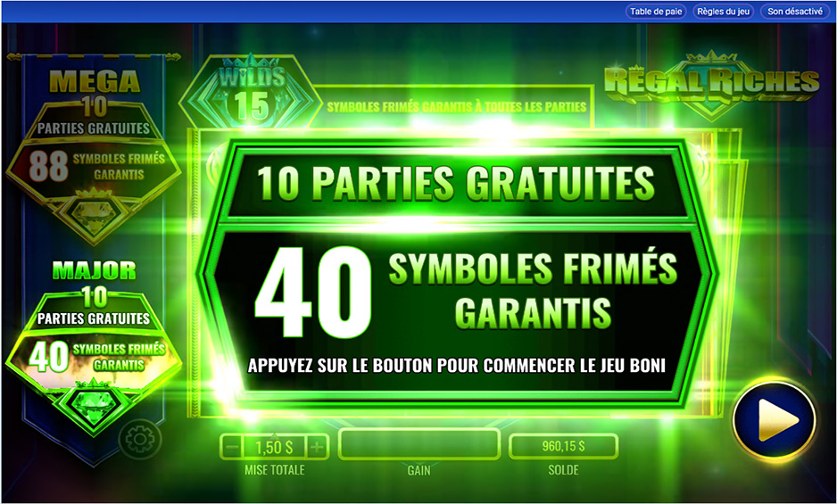Toggle the Son désactivé sound button
Viewport: 837px width, 504px height.
click(x=795, y=12)
